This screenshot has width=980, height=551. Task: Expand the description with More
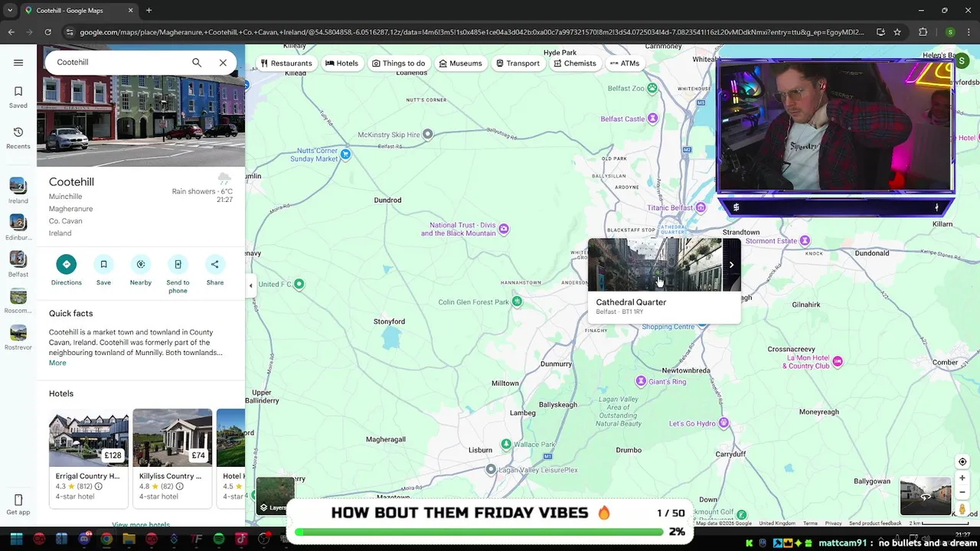pos(57,363)
